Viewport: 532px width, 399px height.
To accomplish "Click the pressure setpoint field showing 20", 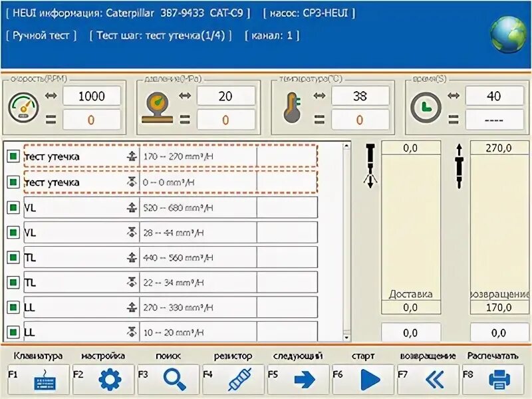I will [225, 96].
